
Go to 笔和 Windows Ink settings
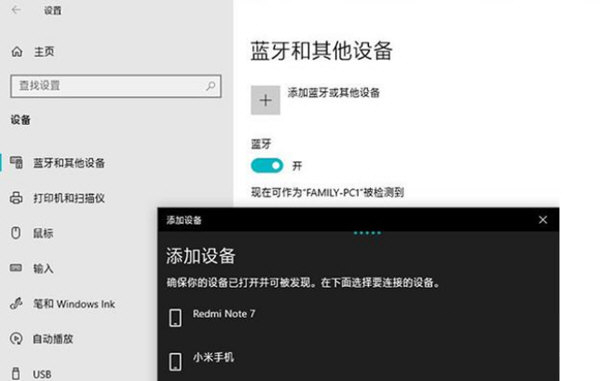coord(74,304)
